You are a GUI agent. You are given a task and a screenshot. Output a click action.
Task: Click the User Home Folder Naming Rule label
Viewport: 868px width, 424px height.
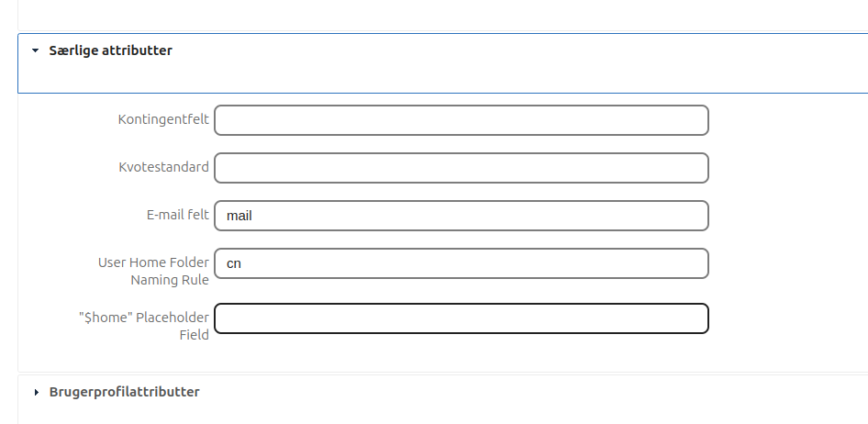[x=153, y=271]
